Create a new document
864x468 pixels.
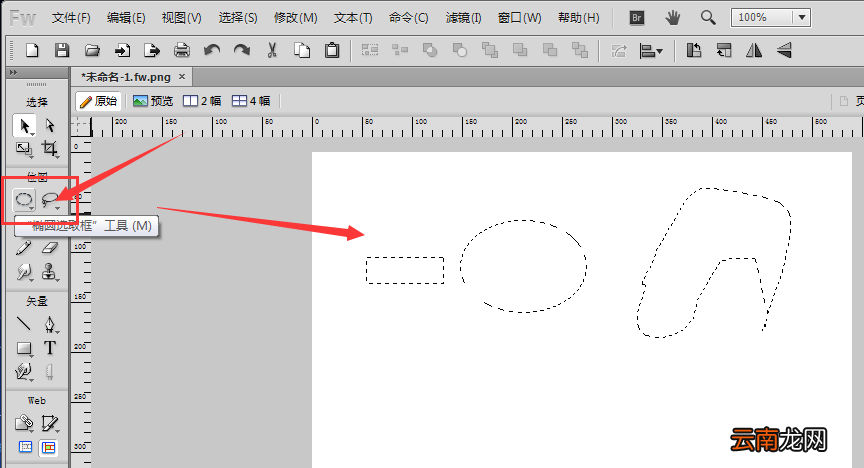32,51
